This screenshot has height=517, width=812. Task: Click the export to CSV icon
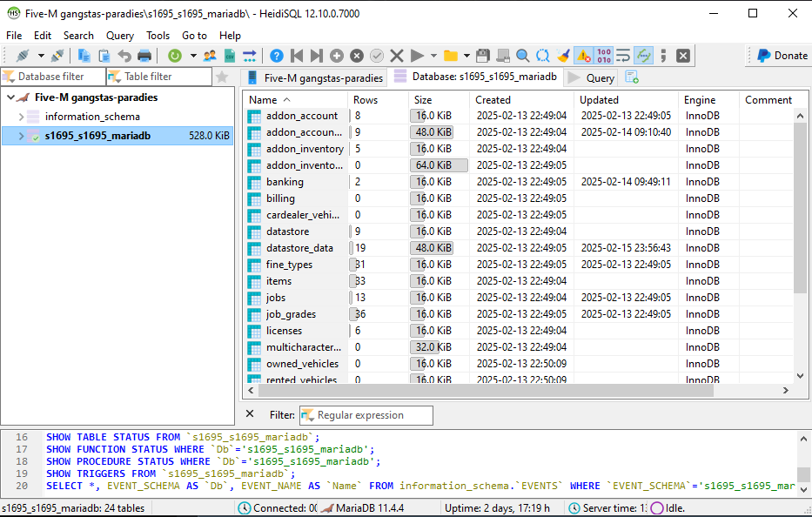230,56
